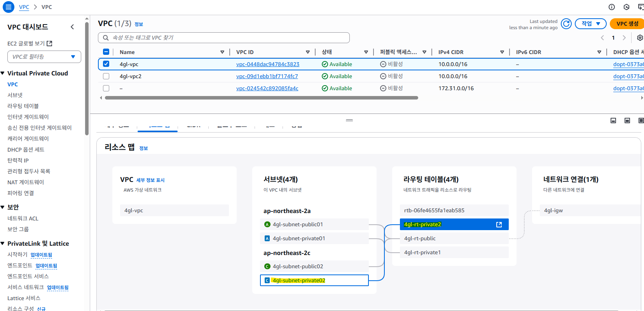Open the hamburger navigation menu
The height and width of the screenshot is (311, 644).
8,7
